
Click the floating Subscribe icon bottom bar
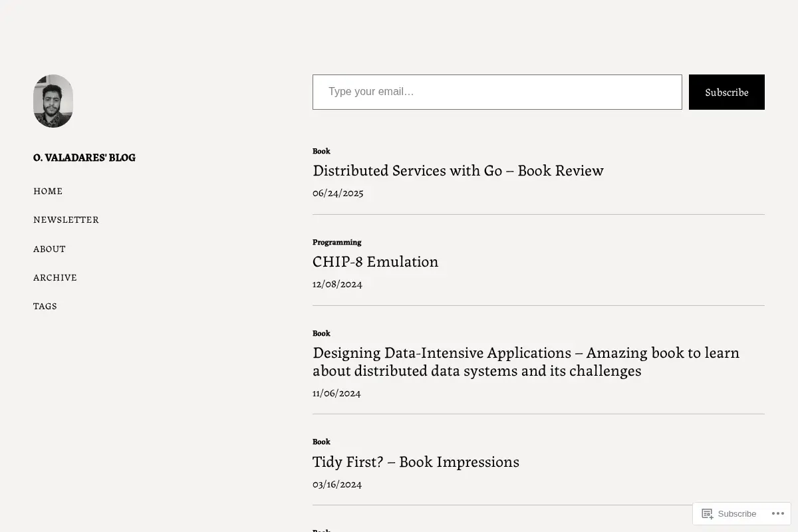[730, 514]
